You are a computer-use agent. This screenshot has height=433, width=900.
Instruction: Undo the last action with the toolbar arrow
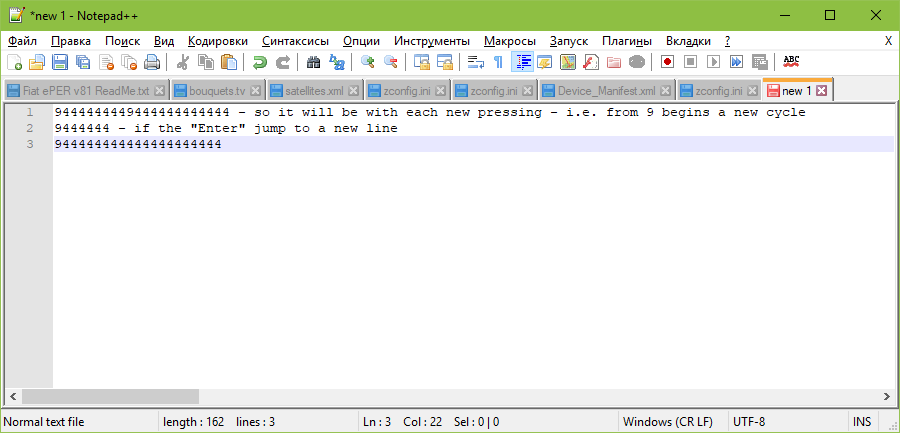point(259,62)
